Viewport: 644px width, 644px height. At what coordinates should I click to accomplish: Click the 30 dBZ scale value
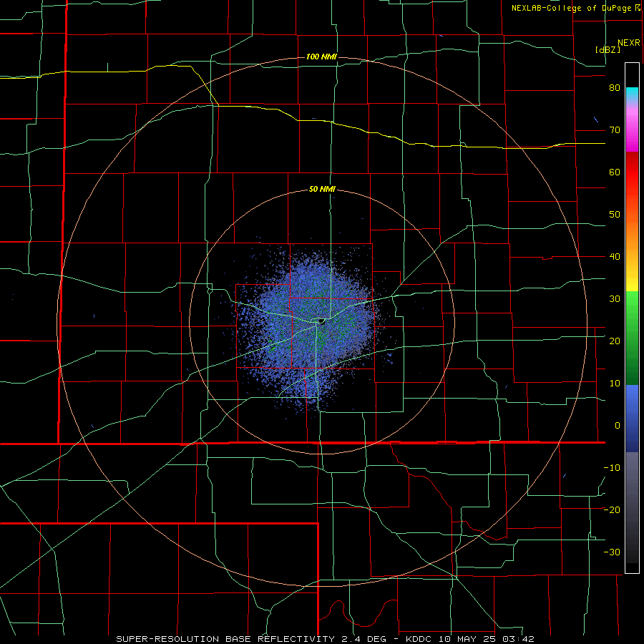tap(615, 298)
